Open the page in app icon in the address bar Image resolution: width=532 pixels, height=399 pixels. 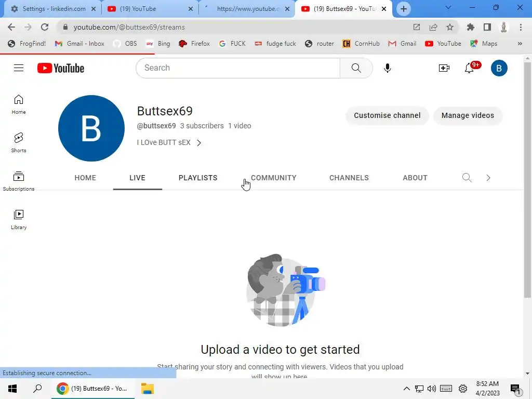pos(416,27)
